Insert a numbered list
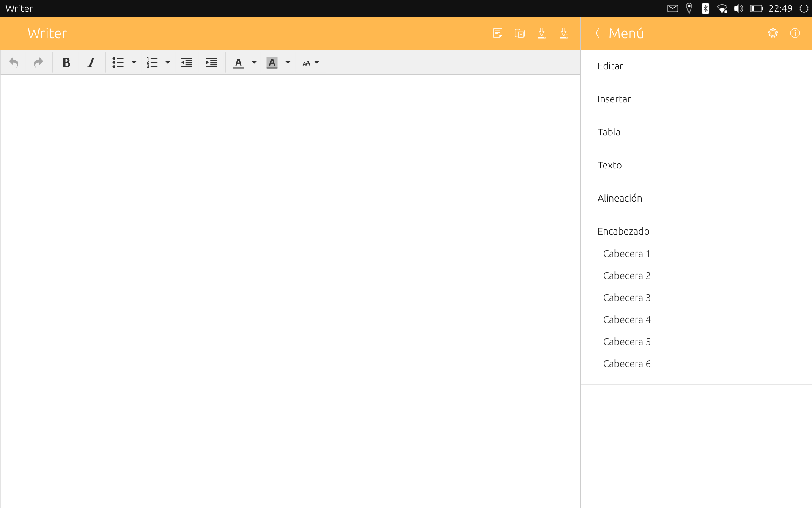The height and width of the screenshot is (508, 812). tap(152, 63)
